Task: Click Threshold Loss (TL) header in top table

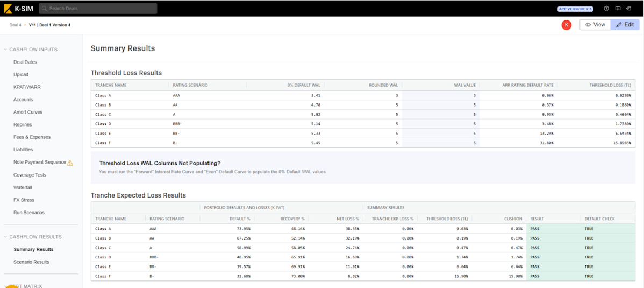Action: pyautogui.click(x=610, y=85)
